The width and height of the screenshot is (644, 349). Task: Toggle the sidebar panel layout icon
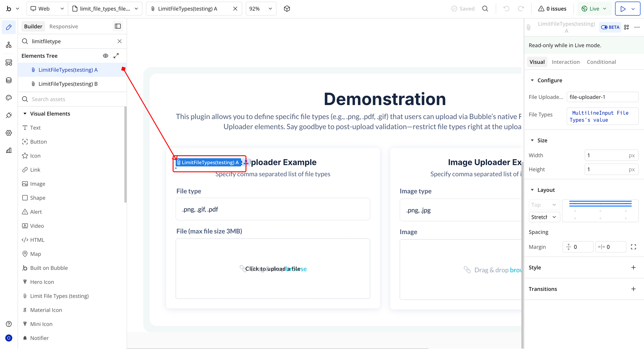pyautogui.click(x=118, y=26)
